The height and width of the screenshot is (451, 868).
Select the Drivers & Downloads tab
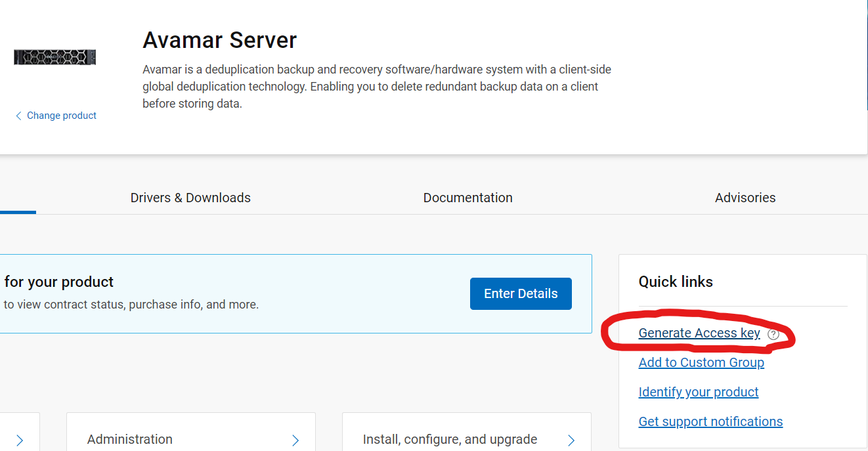click(x=190, y=198)
